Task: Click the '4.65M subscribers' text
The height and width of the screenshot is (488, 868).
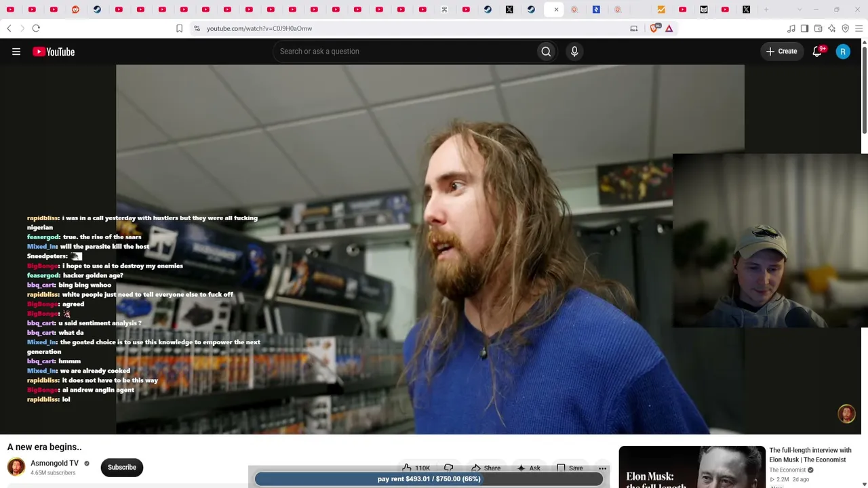Action: coord(53,473)
